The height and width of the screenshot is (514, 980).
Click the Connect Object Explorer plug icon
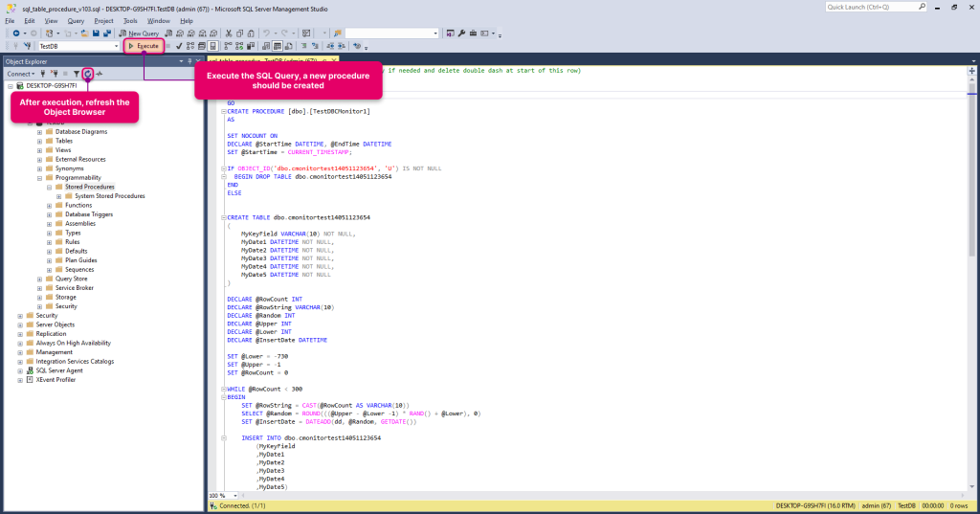43,74
